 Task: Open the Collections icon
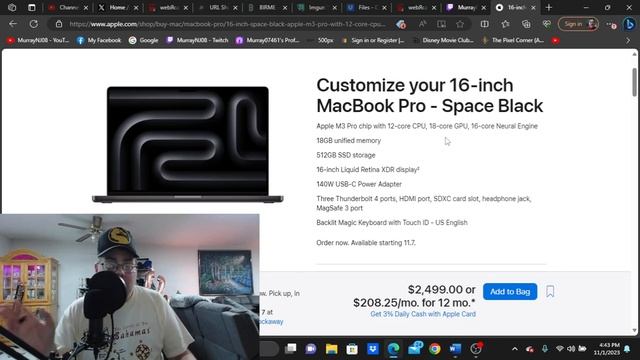coord(526,24)
